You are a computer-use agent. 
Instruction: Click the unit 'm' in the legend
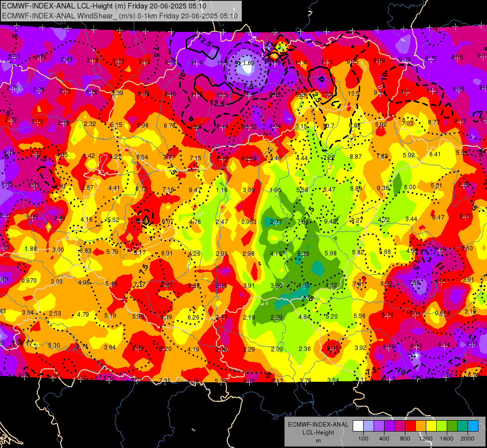click(x=318, y=441)
